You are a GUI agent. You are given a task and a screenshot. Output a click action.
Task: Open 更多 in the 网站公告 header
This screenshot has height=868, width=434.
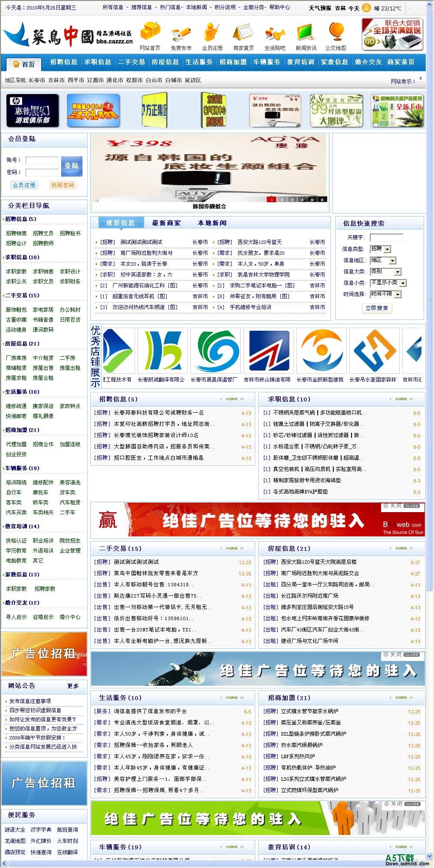click(73, 686)
